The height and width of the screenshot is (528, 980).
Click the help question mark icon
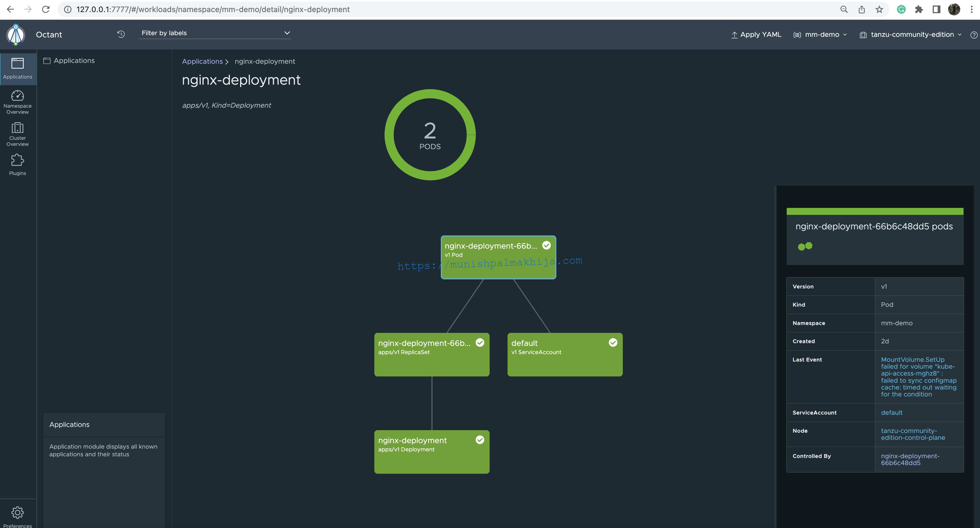click(973, 35)
